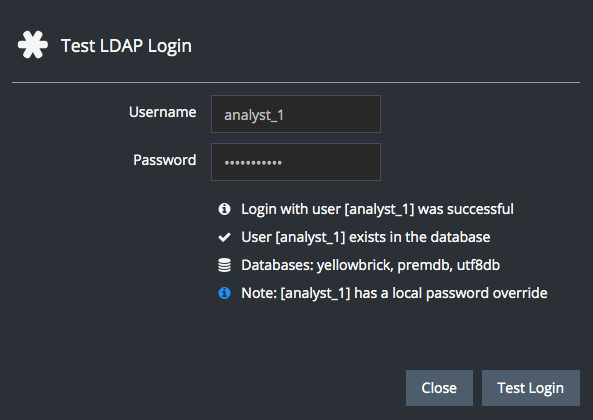Focus the Password input field
This screenshot has width=593, height=420.
tap(296, 162)
